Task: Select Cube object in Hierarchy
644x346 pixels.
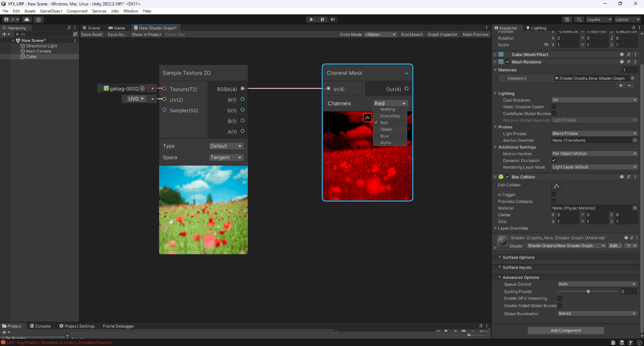Action: pos(31,57)
